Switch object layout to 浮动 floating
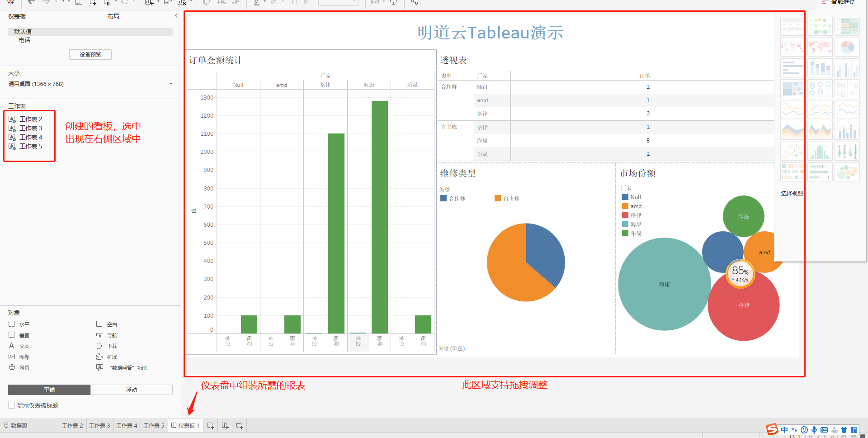This screenshot has height=438, width=868. [x=131, y=390]
